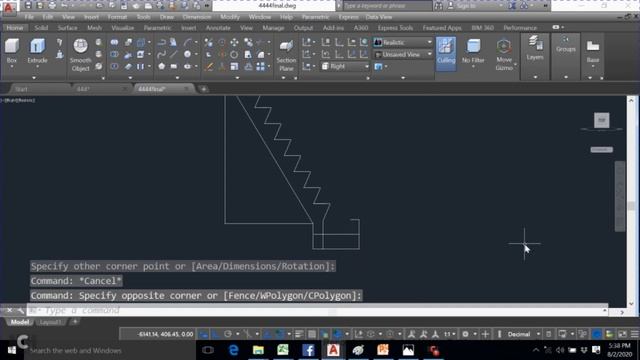Select the Array tool in Modify panel
640x360 pixels.
pos(260,66)
